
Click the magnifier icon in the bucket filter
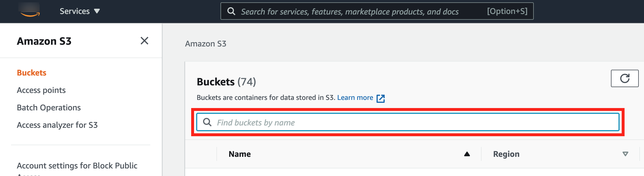pos(207,122)
